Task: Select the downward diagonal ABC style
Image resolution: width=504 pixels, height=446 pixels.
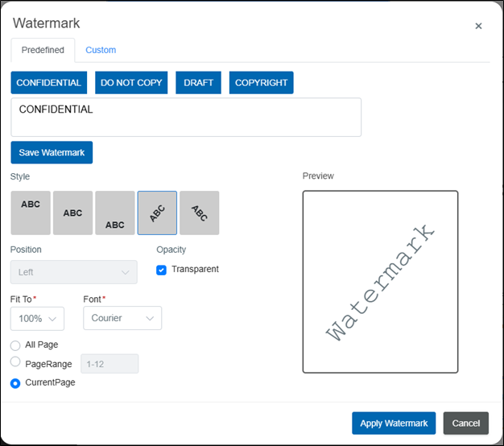Action: pos(199,213)
